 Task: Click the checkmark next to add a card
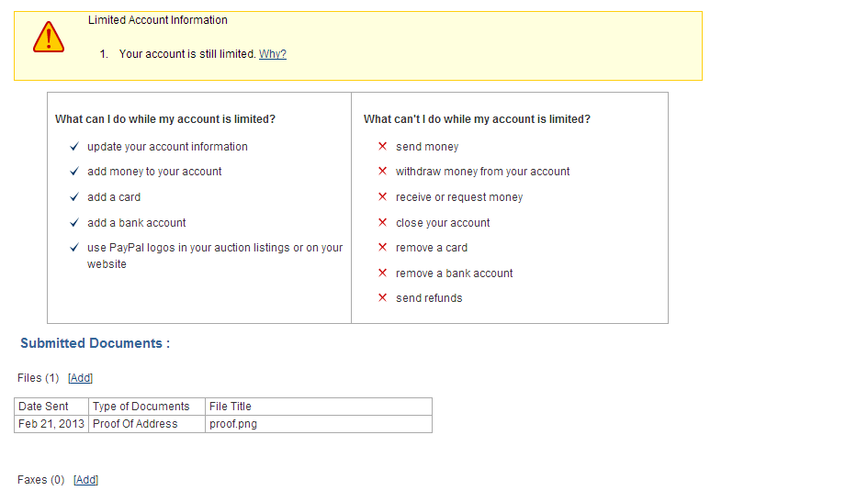point(74,197)
